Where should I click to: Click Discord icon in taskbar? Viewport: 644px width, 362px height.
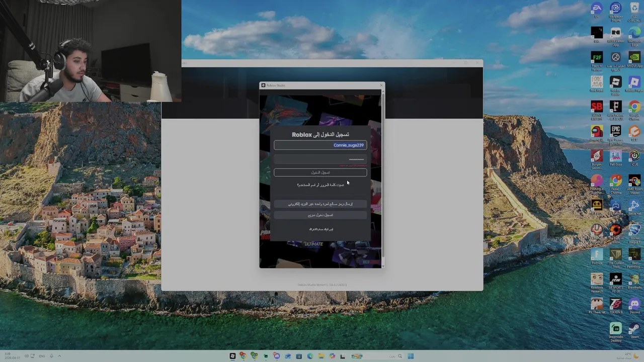[x=276, y=356]
